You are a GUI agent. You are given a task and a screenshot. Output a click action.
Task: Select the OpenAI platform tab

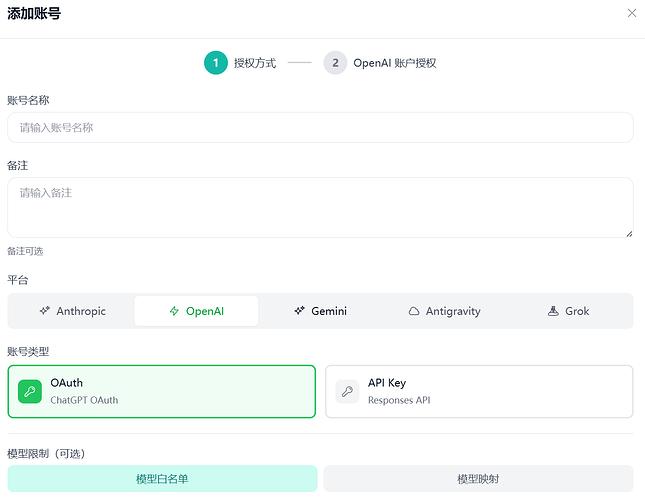click(x=196, y=311)
